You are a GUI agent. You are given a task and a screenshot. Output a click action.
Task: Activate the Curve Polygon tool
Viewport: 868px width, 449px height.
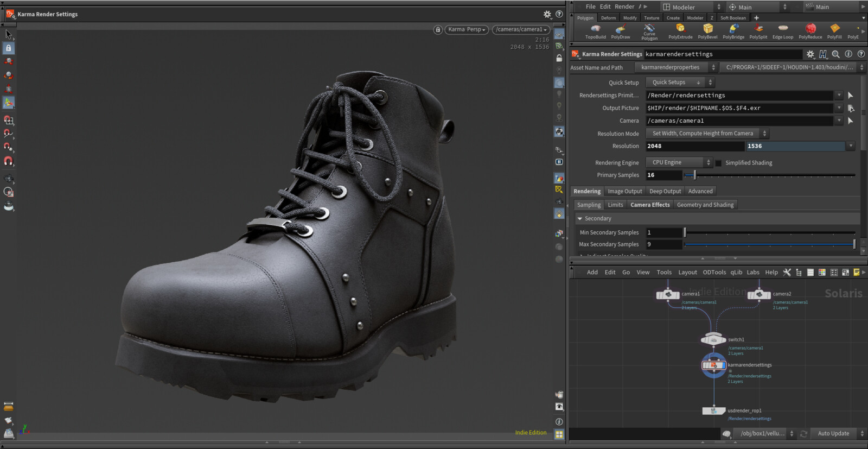[649, 32]
